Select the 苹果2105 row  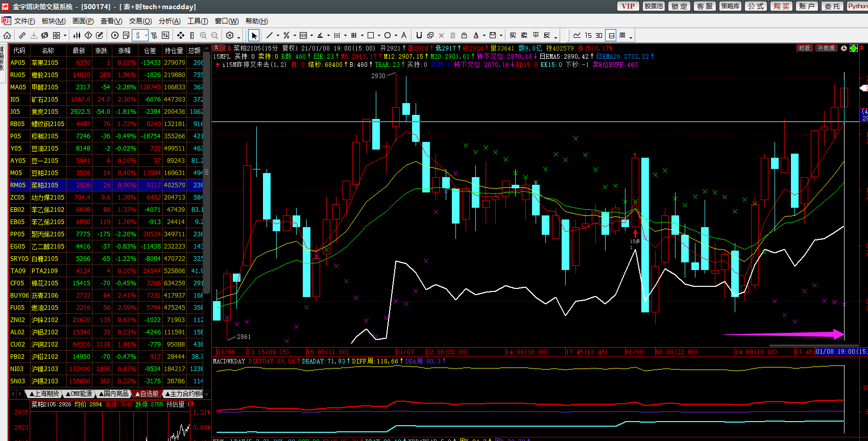[106, 63]
